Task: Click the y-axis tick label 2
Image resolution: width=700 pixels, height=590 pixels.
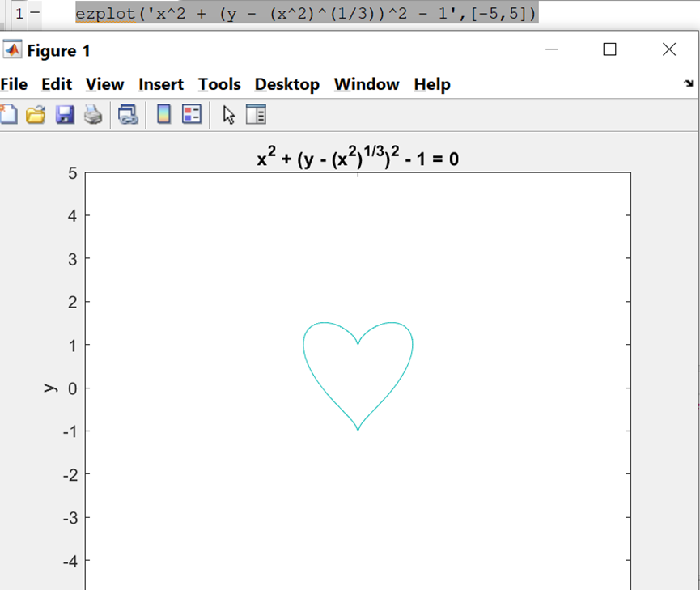Action: [x=72, y=303]
